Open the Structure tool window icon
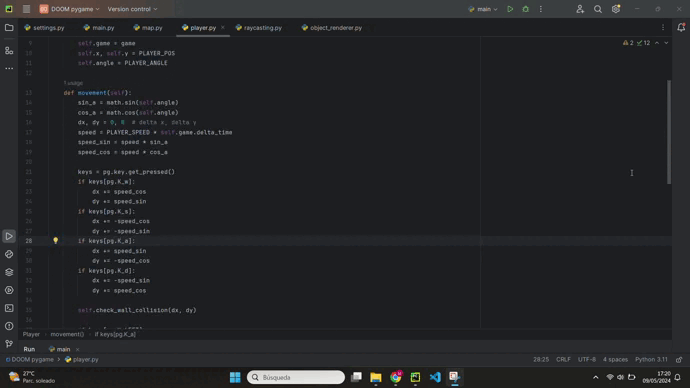This screenshot has height=388, width=690. [9, 51]
